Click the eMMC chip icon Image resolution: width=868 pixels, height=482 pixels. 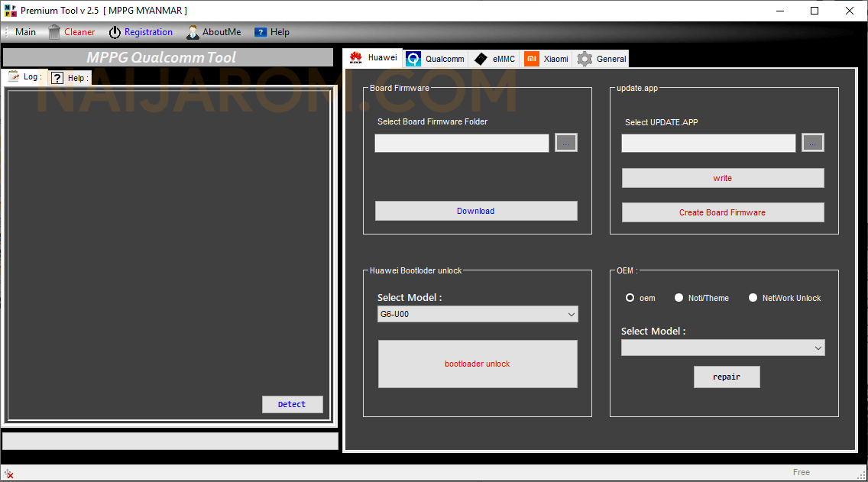coord(481,59)
